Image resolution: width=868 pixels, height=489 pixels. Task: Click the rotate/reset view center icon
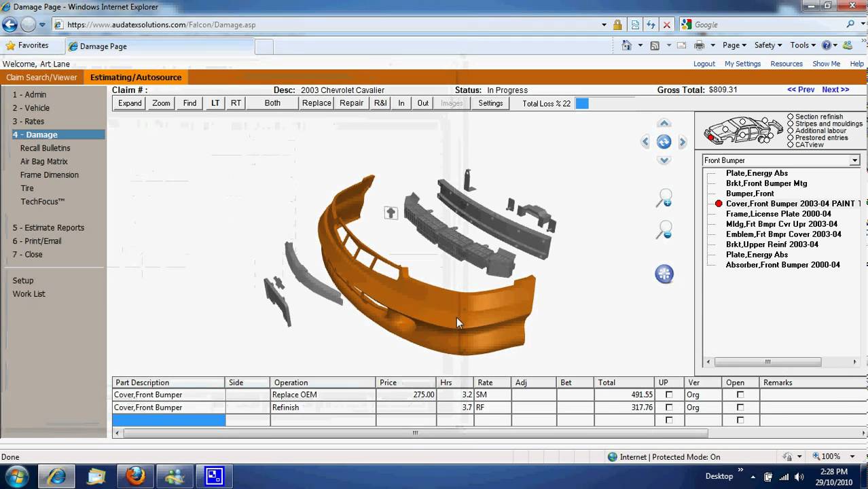point(664,141)
